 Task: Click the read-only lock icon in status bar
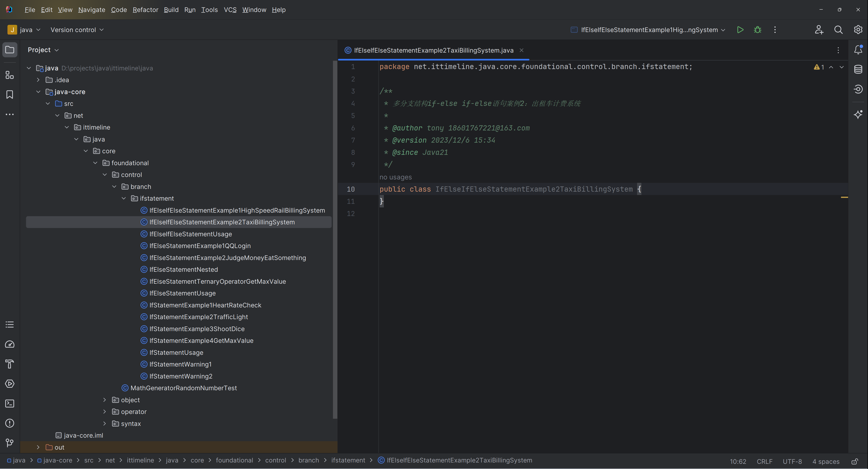point(855,461)
